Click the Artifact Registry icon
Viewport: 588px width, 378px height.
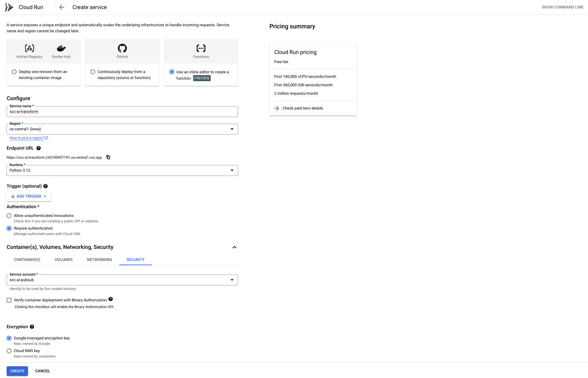click(29, 48)
